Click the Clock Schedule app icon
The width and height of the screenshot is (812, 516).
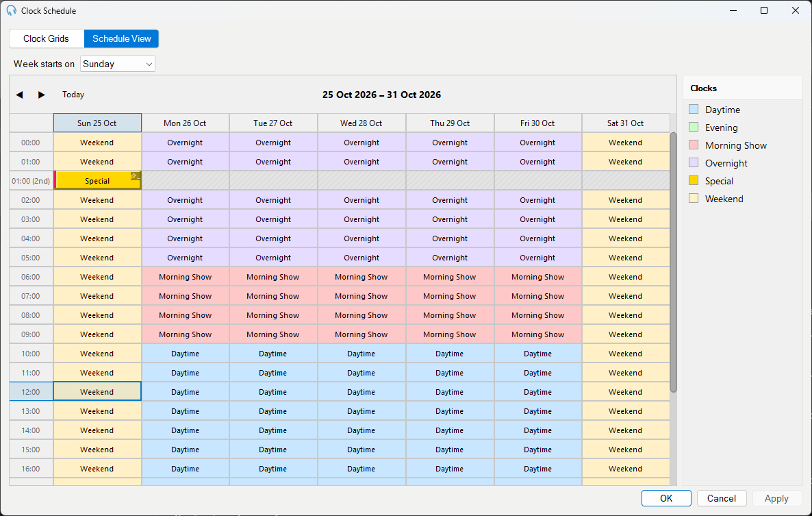click(x=11, y=10)
